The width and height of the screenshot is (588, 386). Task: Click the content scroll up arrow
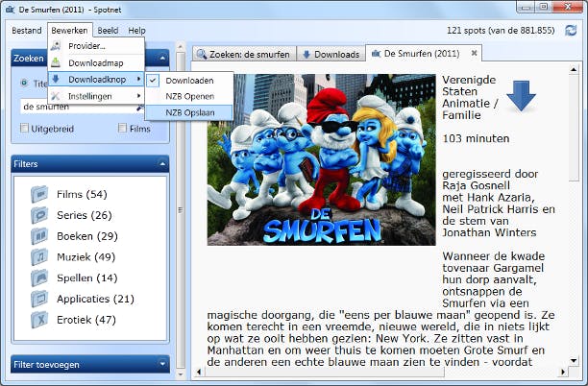pyautogui.click(x=574, y=69)
